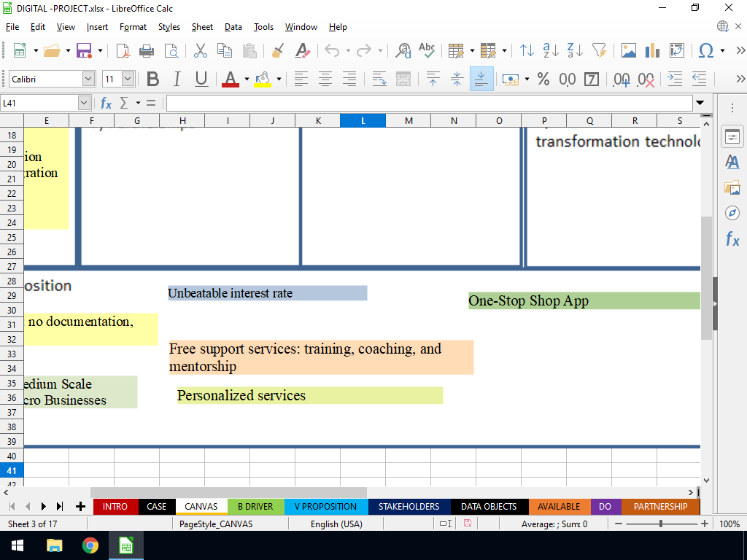Toggle AutoFilter funnel icon
The image size is (747, 560).
tap(599, 50)
